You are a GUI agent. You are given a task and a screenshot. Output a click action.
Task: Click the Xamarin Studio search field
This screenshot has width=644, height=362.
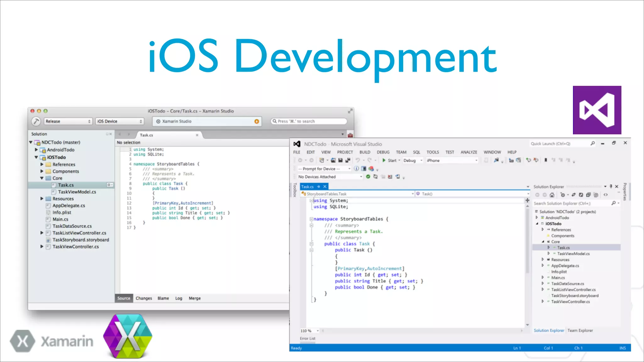pos(309,121)
